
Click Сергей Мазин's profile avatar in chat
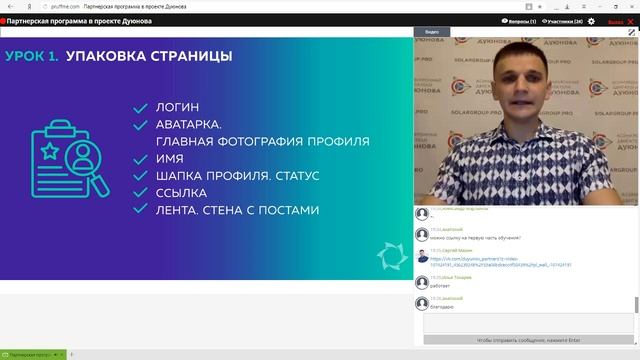[422, 256]
